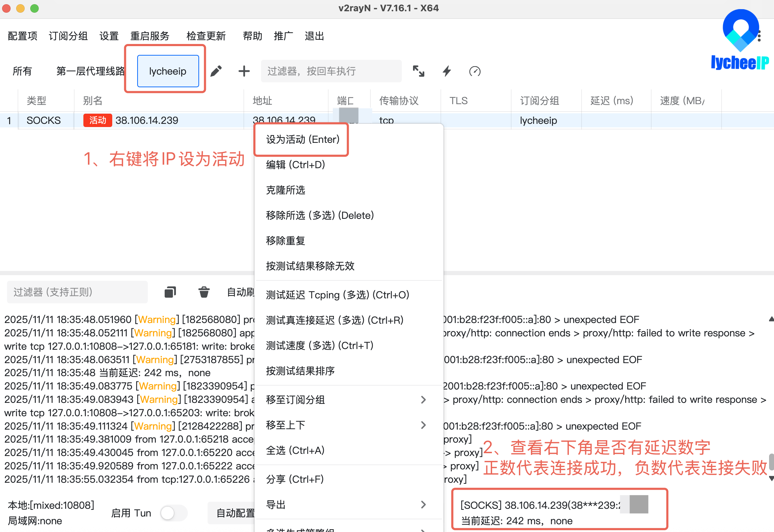Expand the 导出 submenu arrow
Viewport: 774px width, 532px height.
point(423,505)
